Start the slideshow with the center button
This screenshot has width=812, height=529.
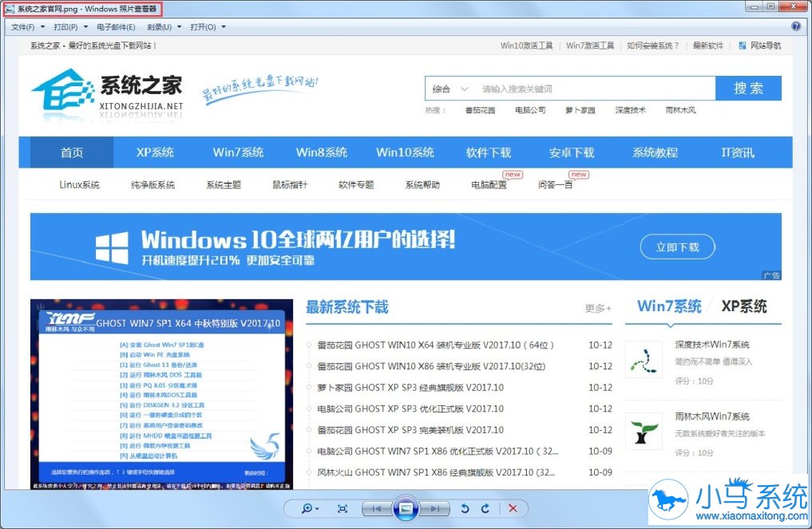406,509
